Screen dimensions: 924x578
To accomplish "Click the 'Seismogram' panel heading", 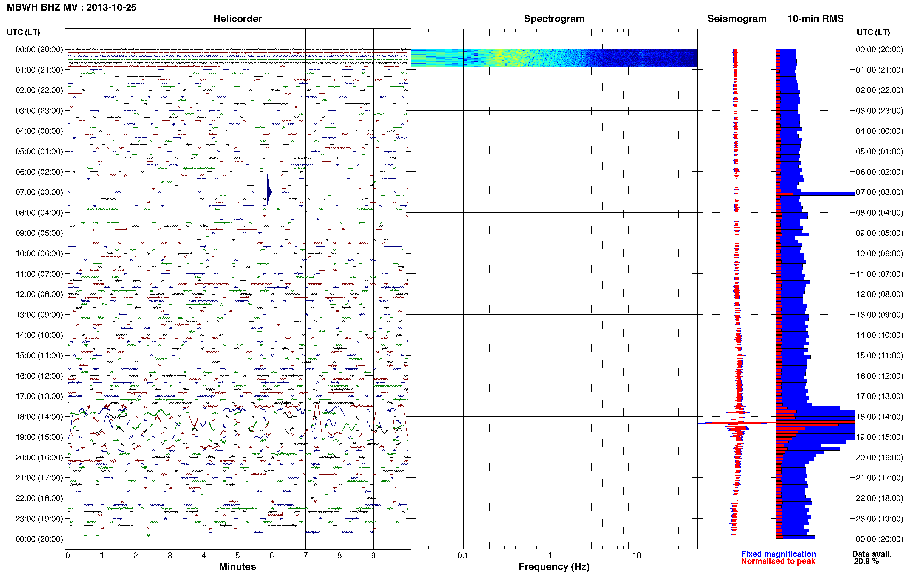I will coord(736,19).
